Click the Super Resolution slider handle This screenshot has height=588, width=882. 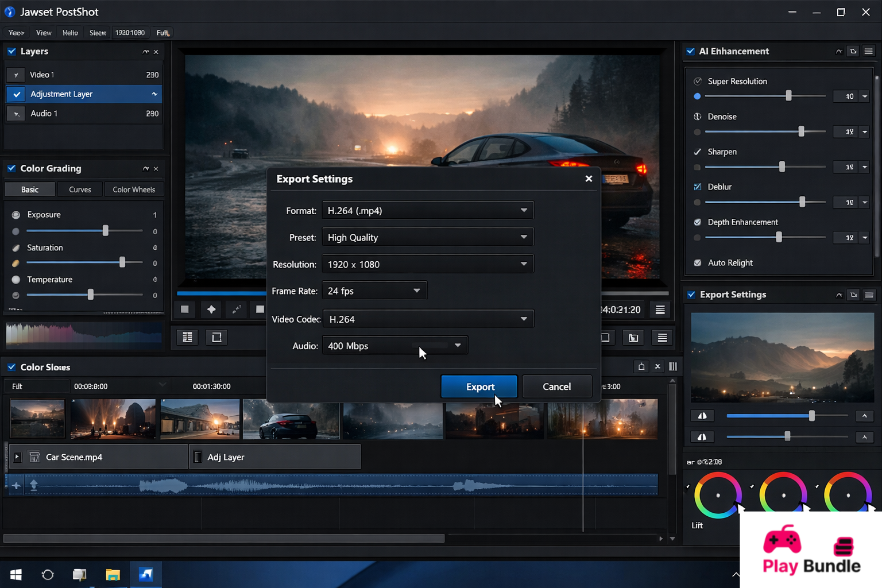pos(788,96)
